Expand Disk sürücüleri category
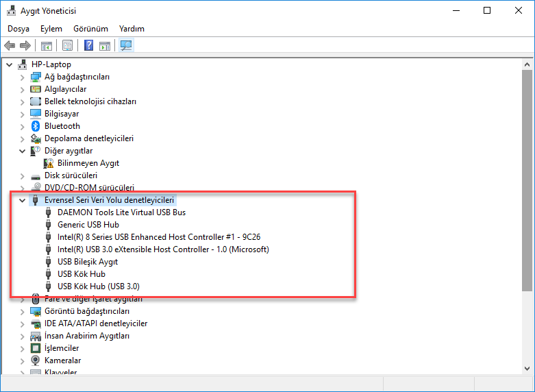 22,176
